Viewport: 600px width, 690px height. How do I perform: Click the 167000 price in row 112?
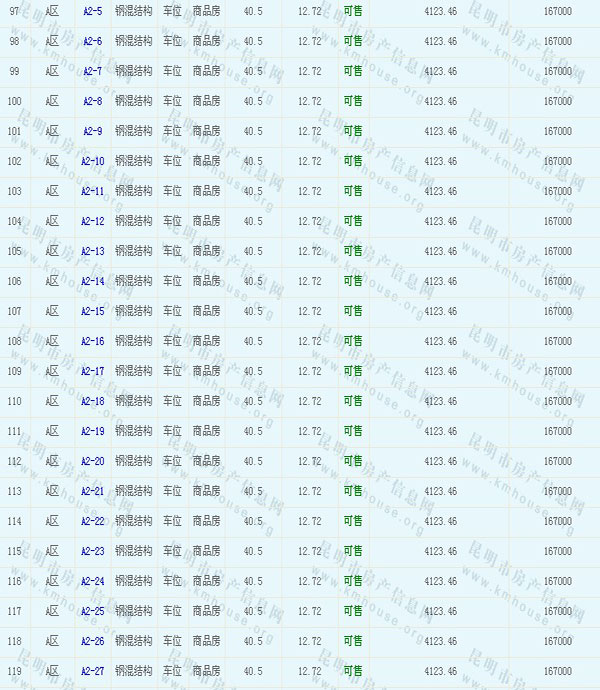pos(557,461)
